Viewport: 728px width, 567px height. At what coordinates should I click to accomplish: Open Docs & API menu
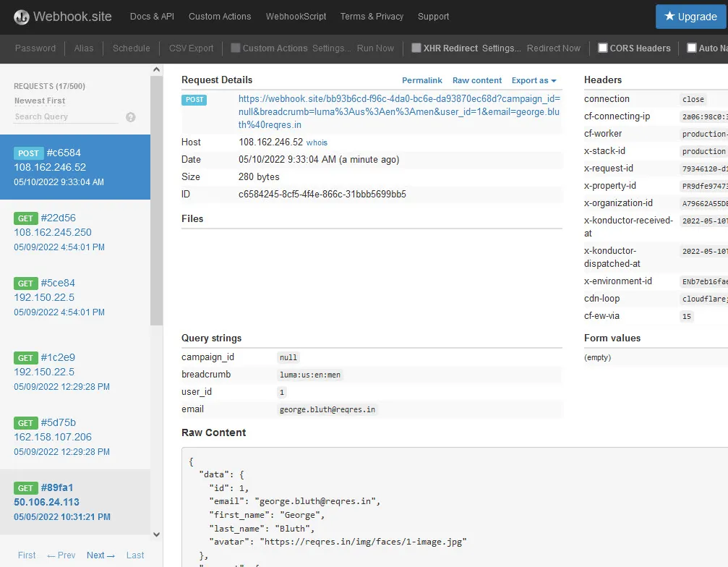[152, 17]
